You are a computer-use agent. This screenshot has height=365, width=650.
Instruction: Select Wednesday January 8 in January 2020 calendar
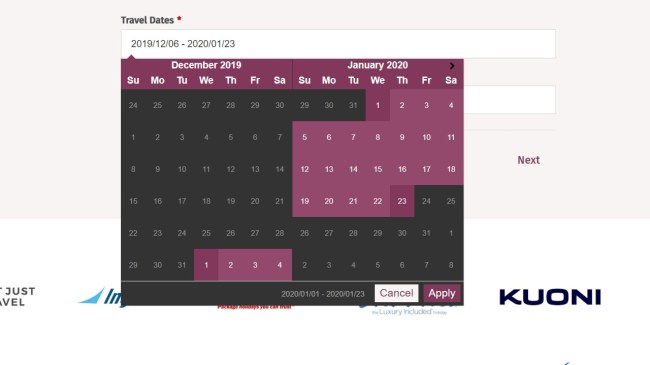coord(377,137)
